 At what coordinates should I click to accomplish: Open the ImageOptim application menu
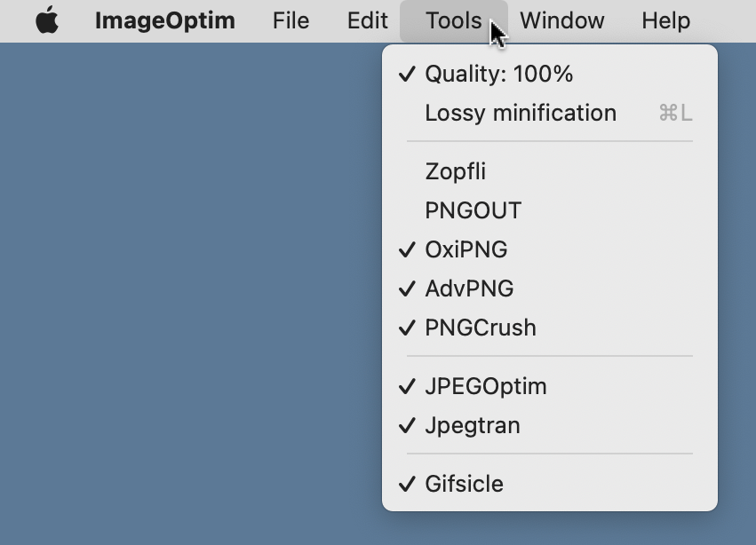165,20
